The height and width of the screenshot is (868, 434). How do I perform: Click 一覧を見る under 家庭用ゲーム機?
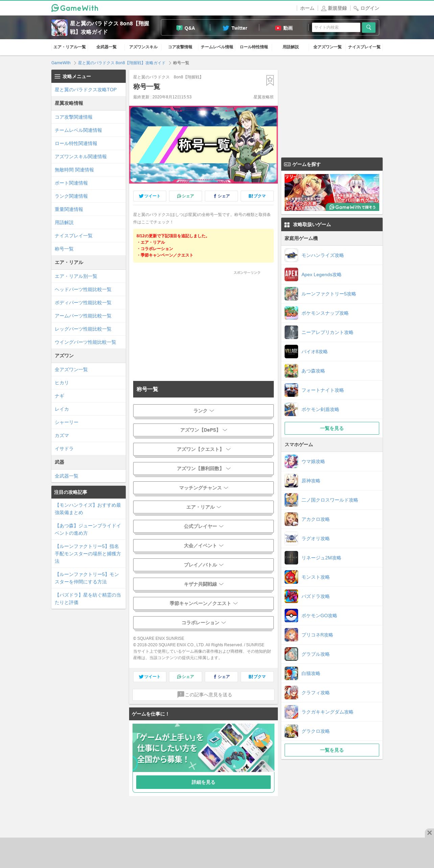point(332,428)
